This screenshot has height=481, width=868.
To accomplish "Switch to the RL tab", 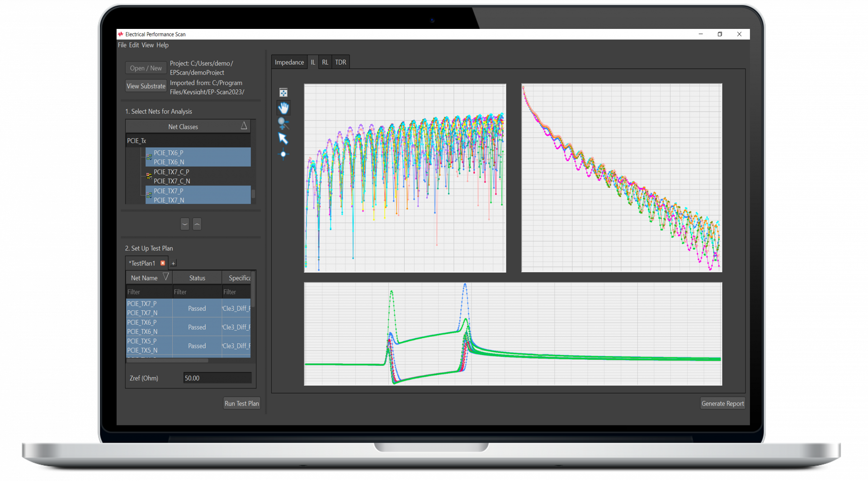I will coord(325,62).
